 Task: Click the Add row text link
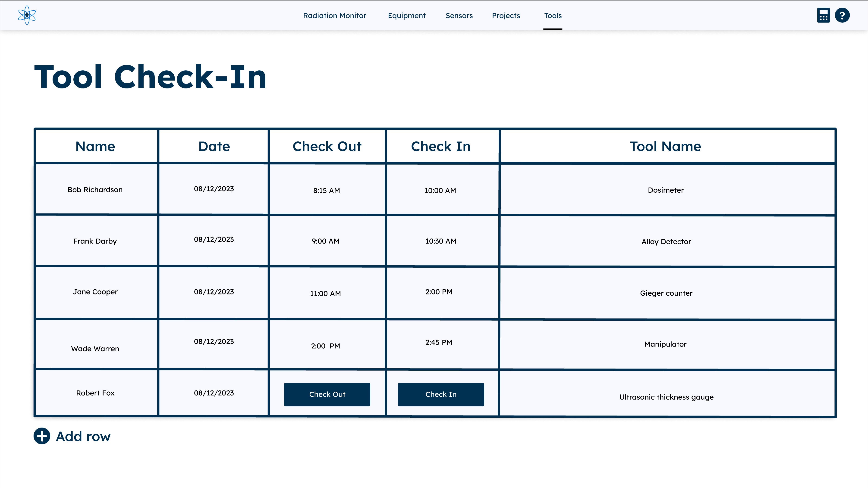83,436
